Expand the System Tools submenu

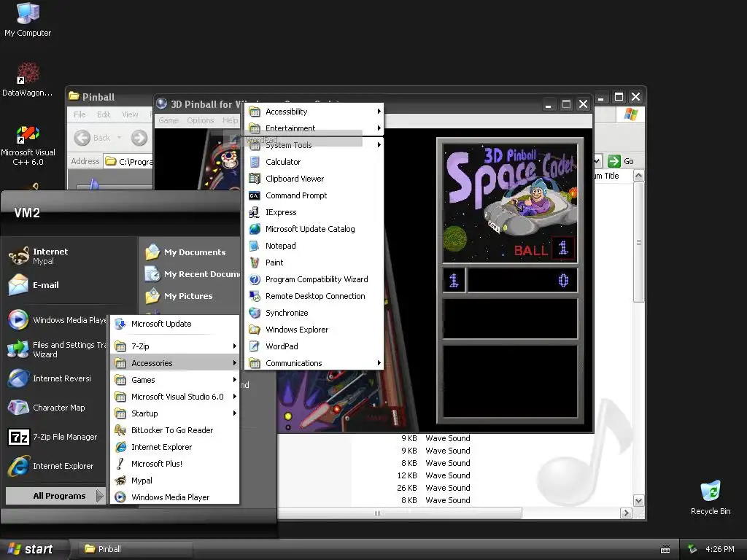[314, 145]
